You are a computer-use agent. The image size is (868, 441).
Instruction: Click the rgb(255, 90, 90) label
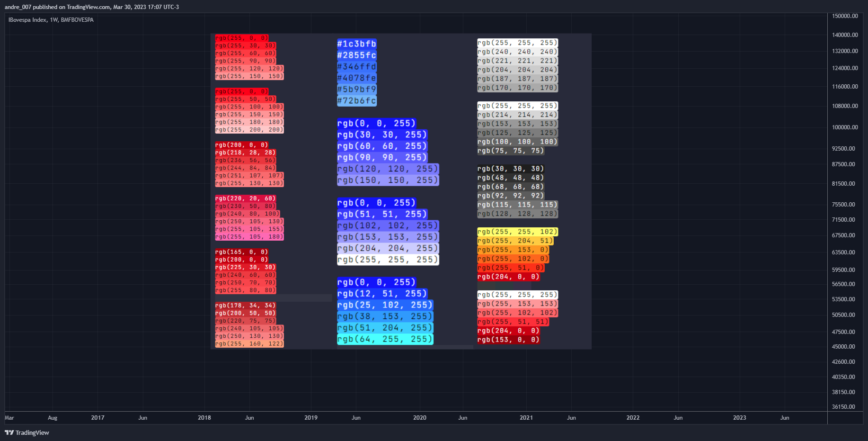point(246,61)
